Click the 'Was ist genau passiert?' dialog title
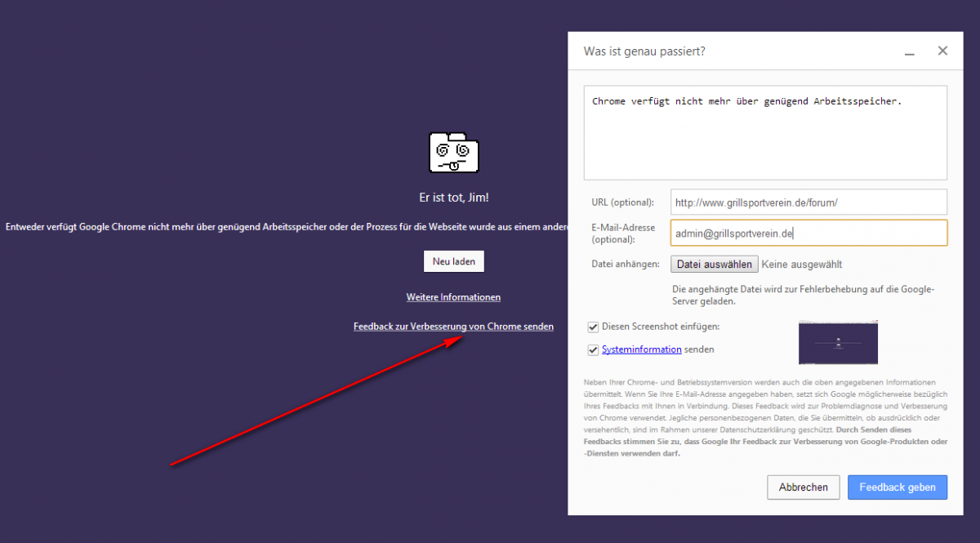This screenshot has height=543, width=980. click(644, 51)
